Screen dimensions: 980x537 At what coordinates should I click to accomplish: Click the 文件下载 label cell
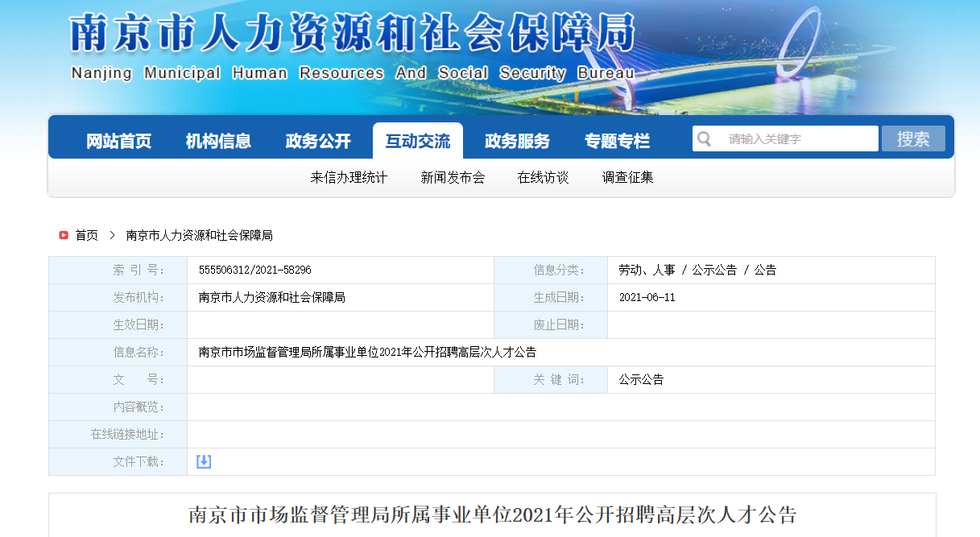(x=118, y=462)
